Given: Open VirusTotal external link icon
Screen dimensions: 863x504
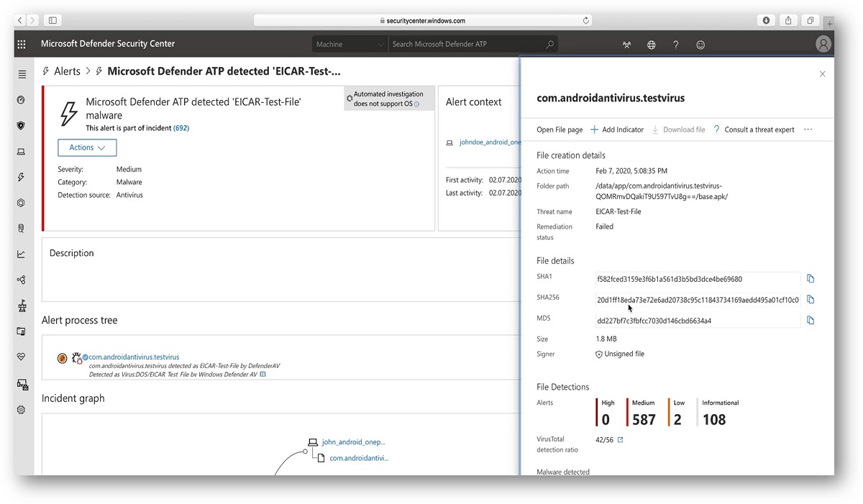Looking at the screenshot, I should coord(620,439).
